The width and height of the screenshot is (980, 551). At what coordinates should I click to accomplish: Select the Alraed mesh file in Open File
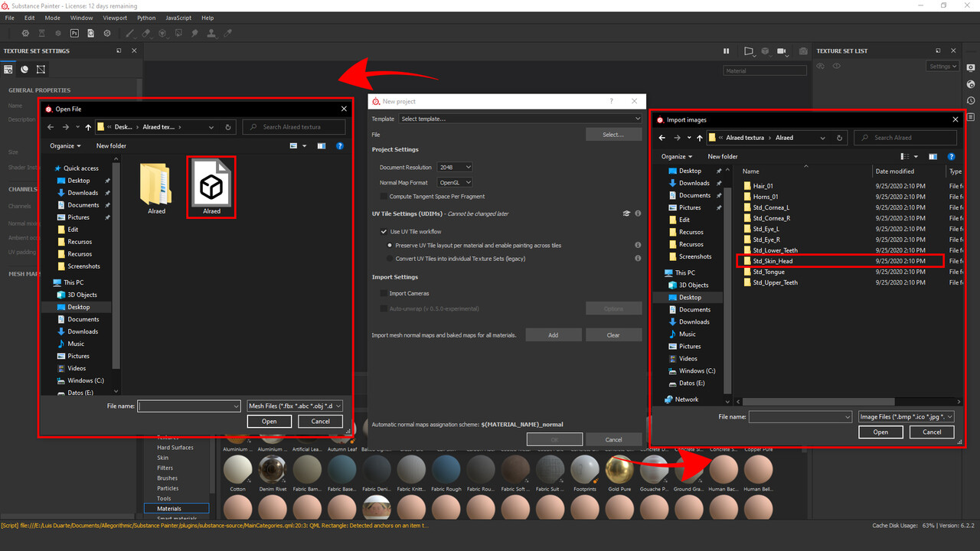(x=211, y=187)
